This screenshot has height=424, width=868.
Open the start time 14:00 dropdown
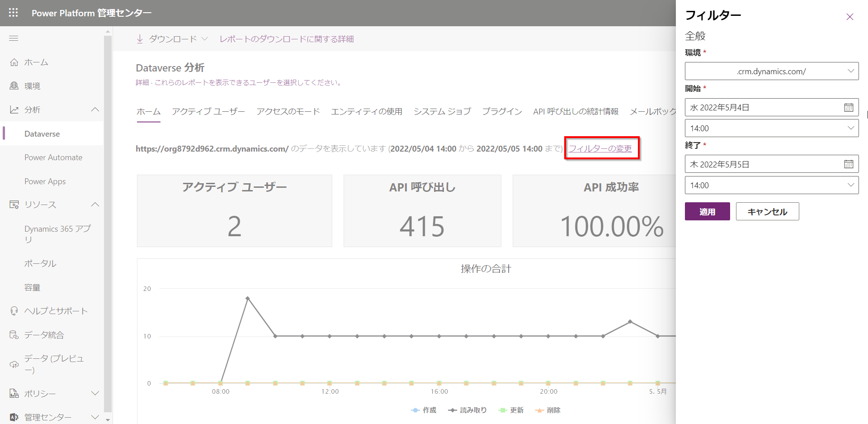[772, 128]
